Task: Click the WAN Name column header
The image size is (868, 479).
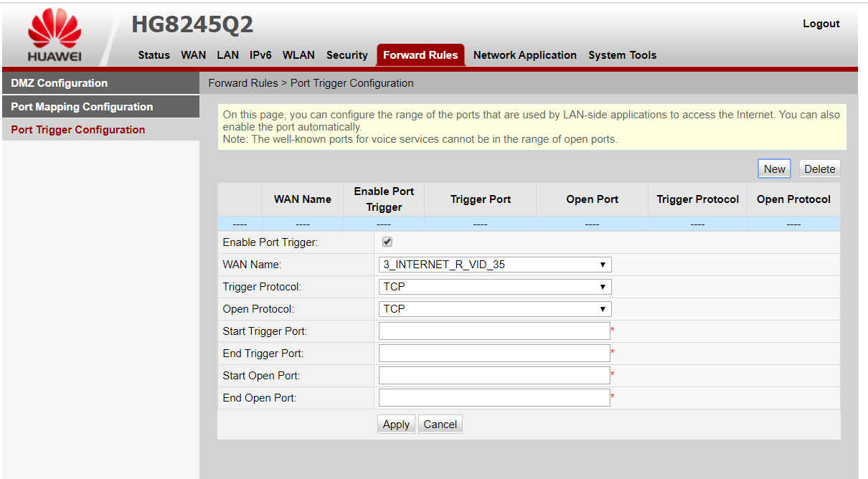Action: [x=303, y=199]
